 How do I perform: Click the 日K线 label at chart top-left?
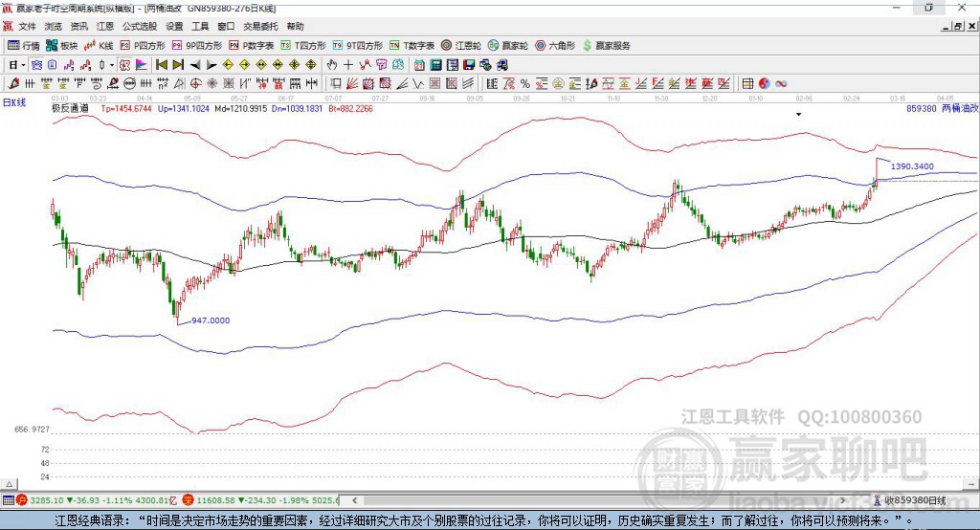point(14,101)
